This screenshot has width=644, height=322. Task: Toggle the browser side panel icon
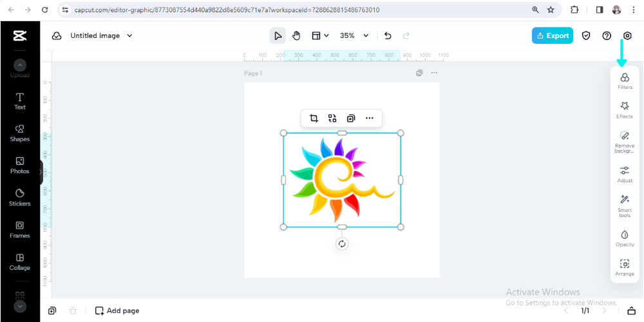600,10
